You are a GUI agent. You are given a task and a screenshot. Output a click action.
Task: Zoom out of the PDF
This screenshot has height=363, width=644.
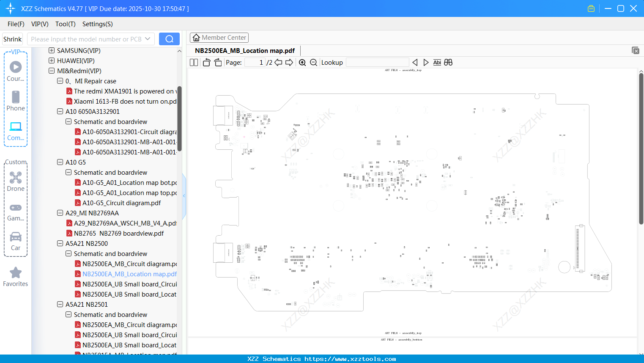(x=313, y=63)
